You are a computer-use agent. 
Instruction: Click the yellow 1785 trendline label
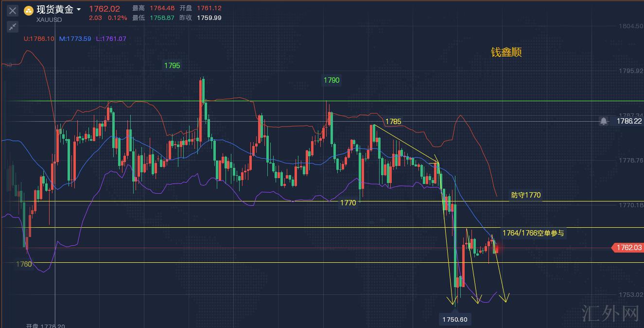393,122
